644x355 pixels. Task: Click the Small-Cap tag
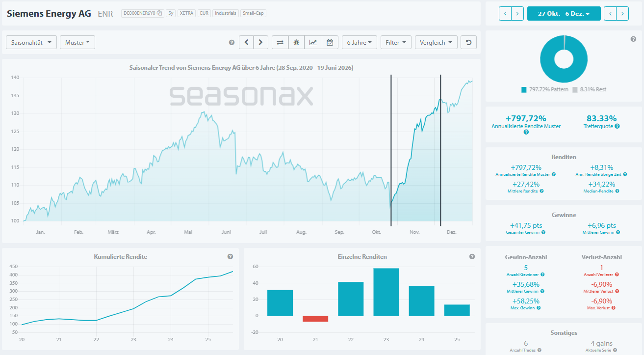[x=254, y=13]
